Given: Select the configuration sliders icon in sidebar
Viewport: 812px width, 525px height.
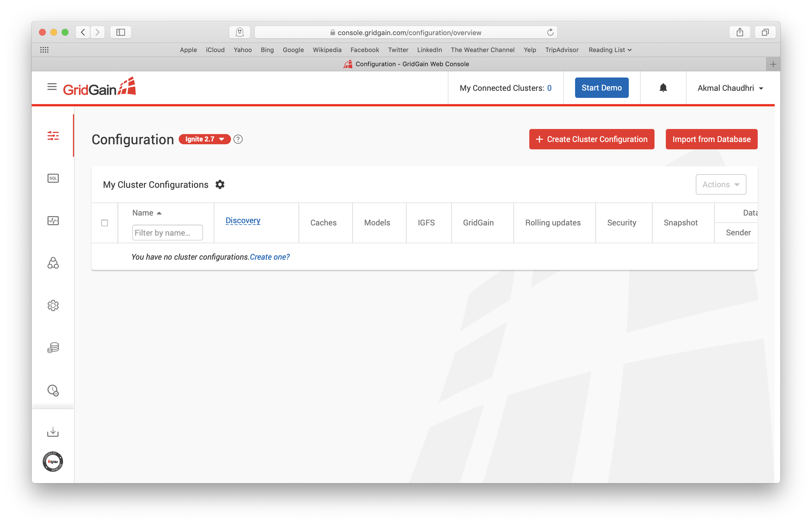Looking at the screenshot, I should tap(53, 136).
